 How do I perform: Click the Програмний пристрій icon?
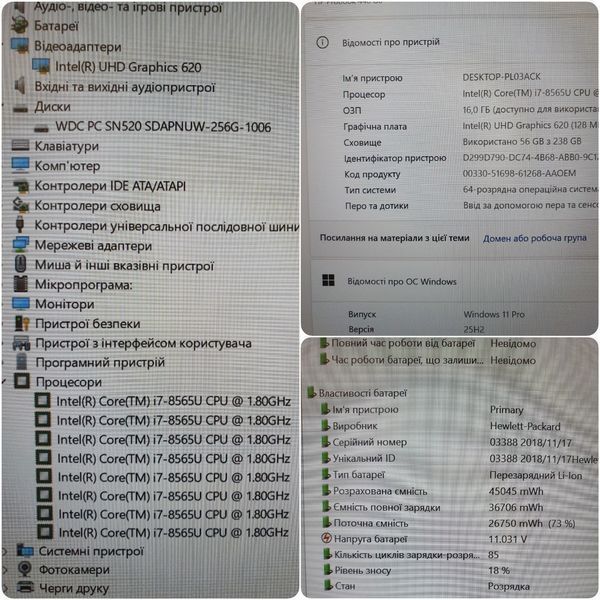click(22, 362)
